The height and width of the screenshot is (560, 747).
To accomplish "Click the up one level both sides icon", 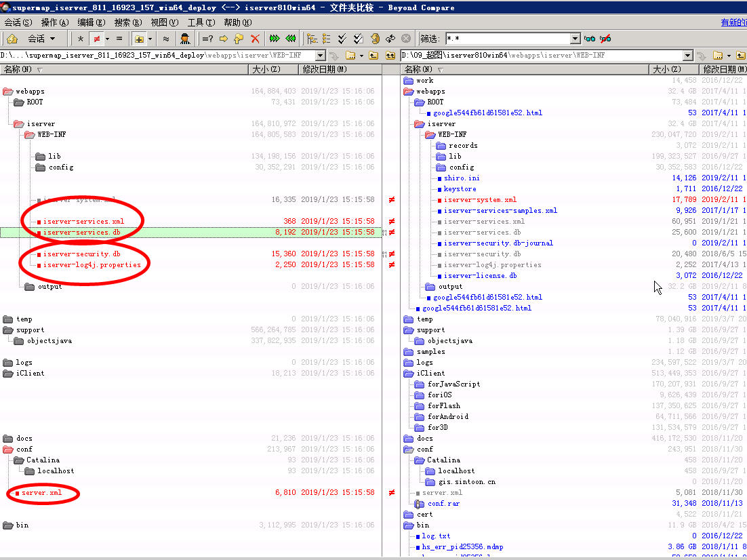I will tap(390, 56).
